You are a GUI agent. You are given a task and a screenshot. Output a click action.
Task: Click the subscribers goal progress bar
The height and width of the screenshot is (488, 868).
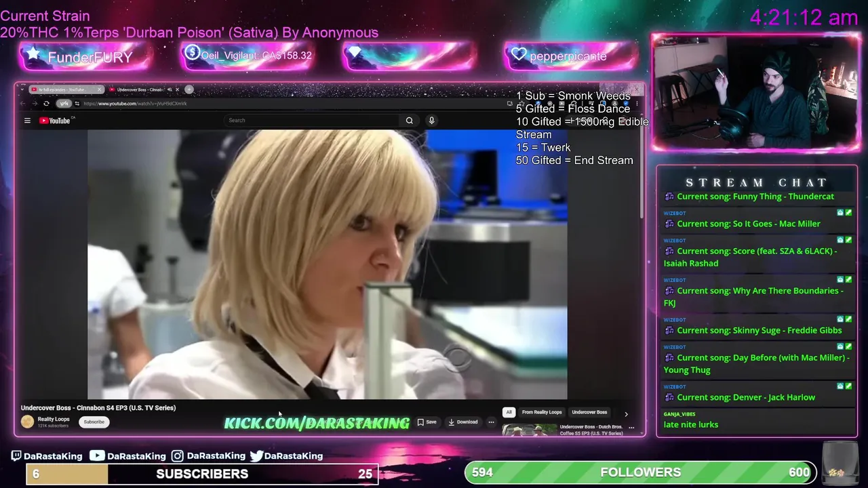click(x=202, y=474)
